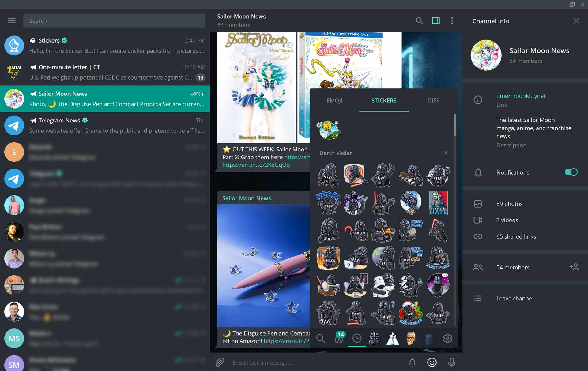Switch to the EMOJI tab
Screen dimensions: 588x371
(x=335, y=100)
